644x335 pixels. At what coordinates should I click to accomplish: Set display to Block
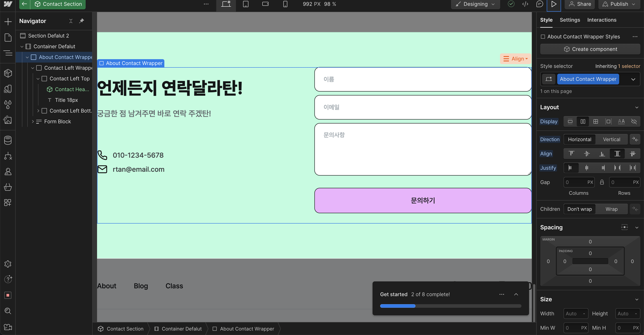[570, 121]
